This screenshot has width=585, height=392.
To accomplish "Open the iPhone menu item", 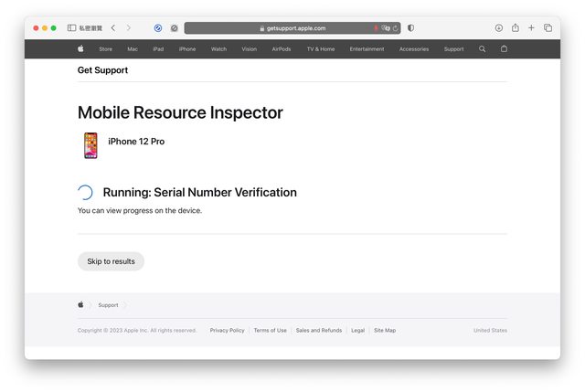I will [x=187, y=48].
